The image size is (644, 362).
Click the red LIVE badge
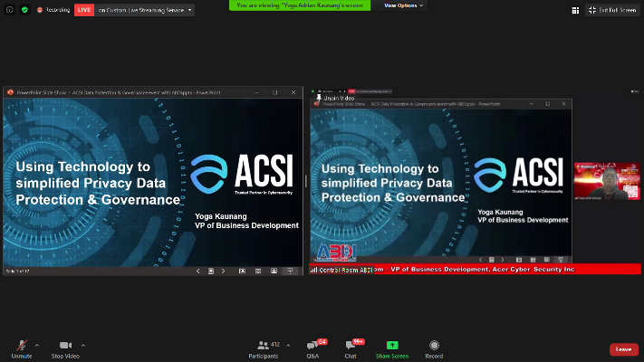[84, 10]
